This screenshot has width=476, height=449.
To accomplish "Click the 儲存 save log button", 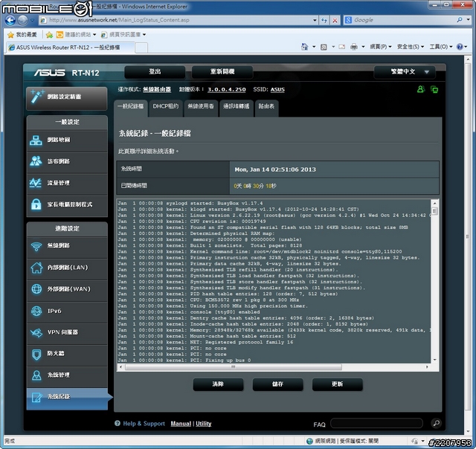I will coord(277,384).
